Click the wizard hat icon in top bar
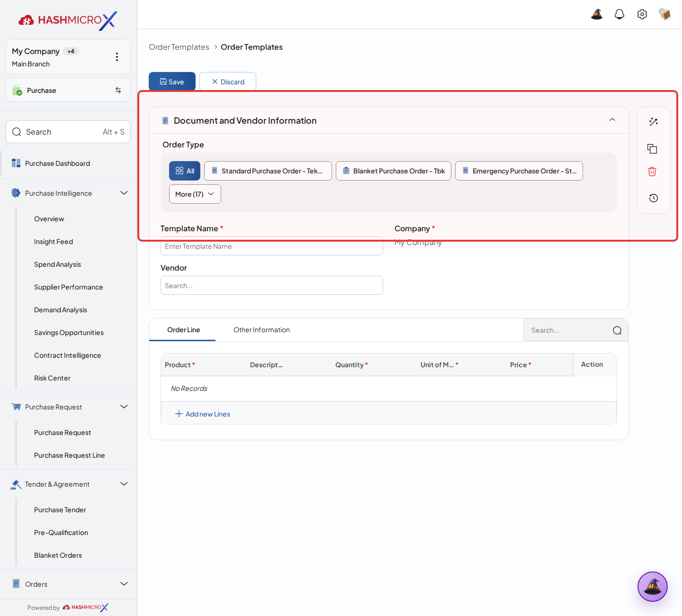 597,14
